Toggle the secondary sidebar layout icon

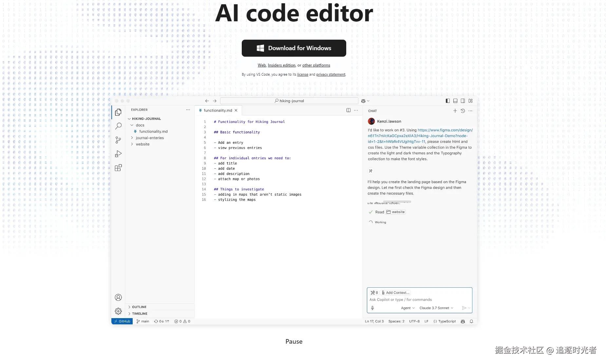pos(463,101)
